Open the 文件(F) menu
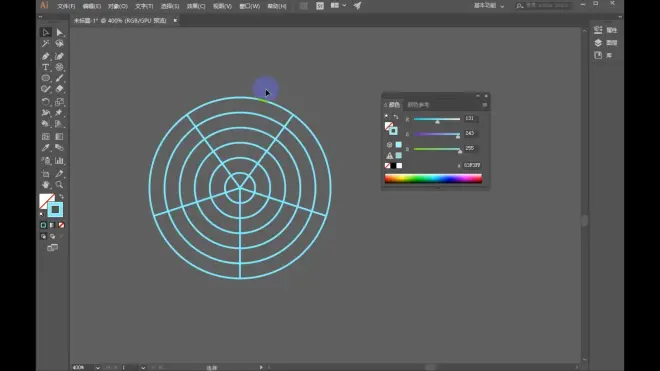The width and height of the screenshot is (660, 371). pos(66,6)
